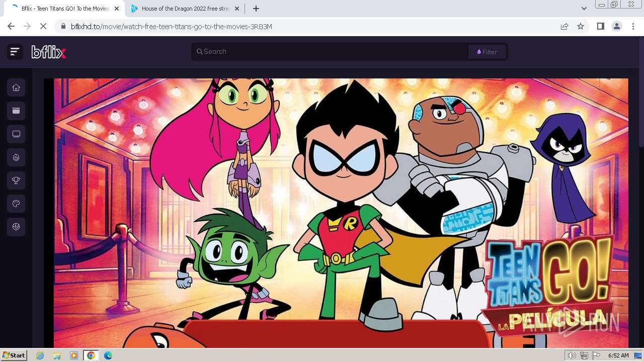
Task: Launch Windows Media Player from taskbar
Action: point(74,355)
